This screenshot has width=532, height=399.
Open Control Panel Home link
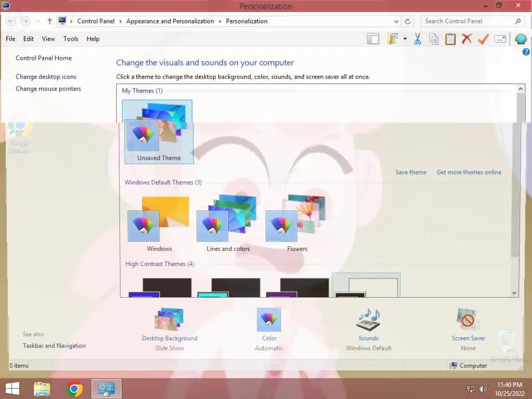click(44, 58)
